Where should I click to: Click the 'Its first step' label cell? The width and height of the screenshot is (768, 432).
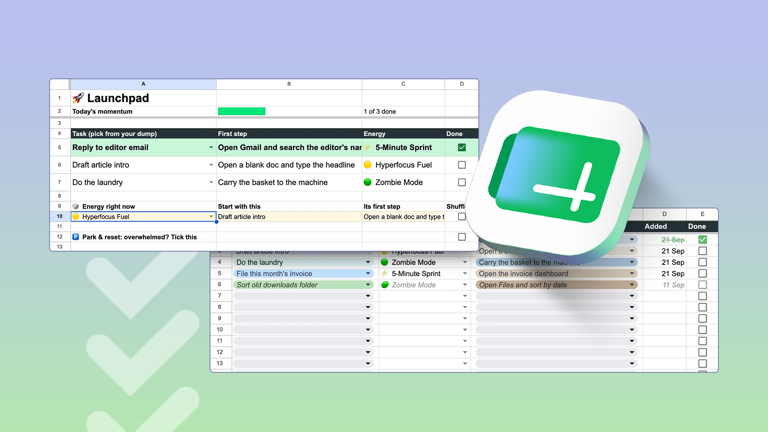[403, 207]
